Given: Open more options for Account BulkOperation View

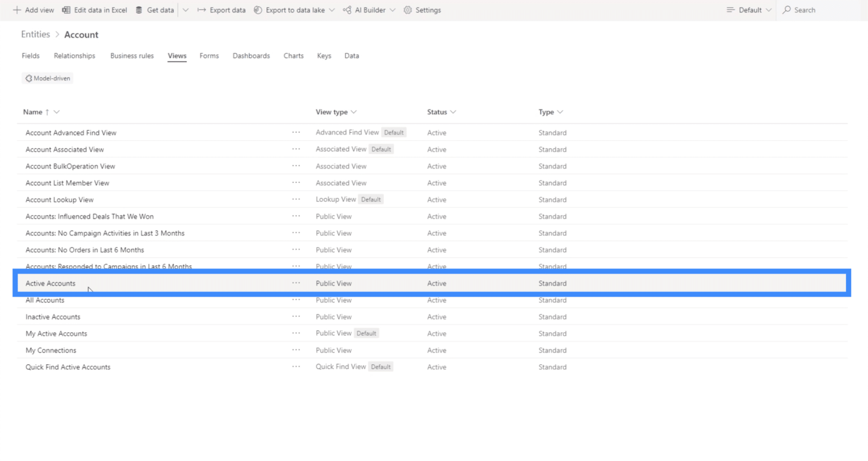Looking at the screenshot, I should coord(296,166).
